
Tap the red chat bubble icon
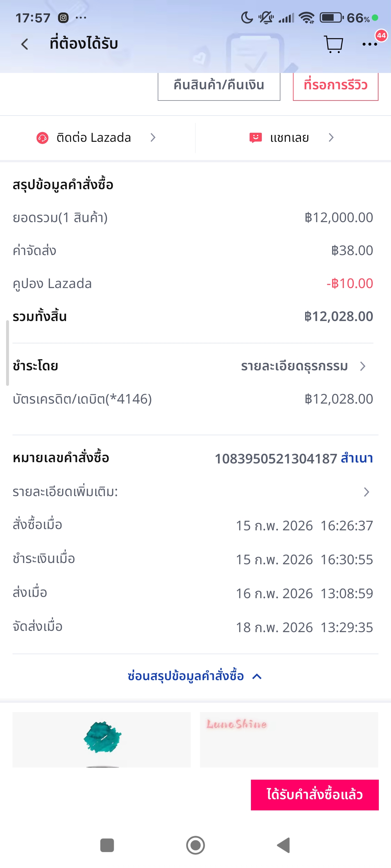tap(255, 138)
